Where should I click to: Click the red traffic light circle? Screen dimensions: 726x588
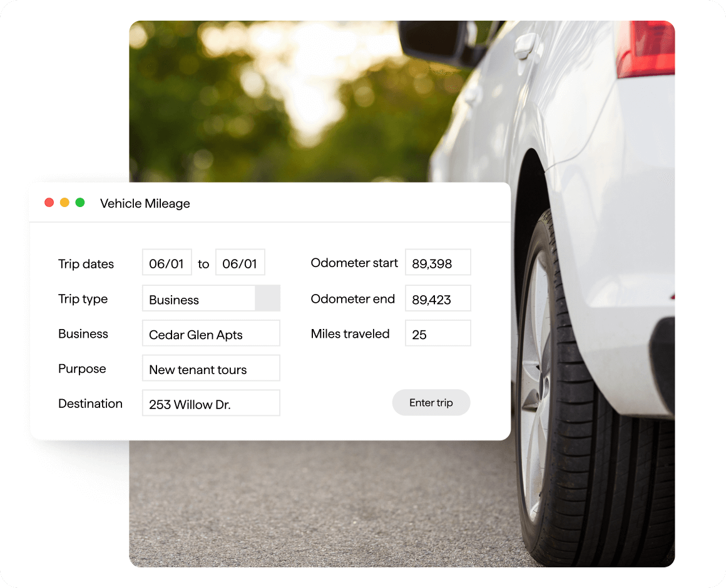coord(49,202)
